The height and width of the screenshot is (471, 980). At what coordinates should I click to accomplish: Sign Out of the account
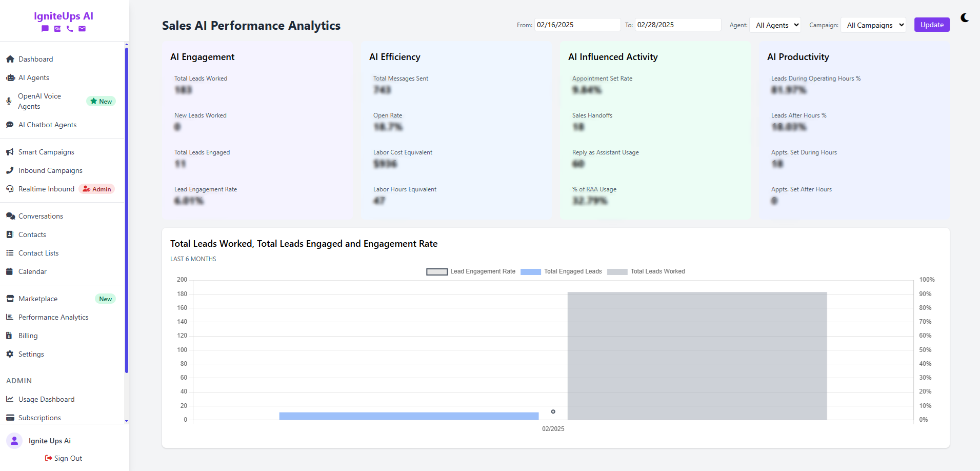(64, 458)
